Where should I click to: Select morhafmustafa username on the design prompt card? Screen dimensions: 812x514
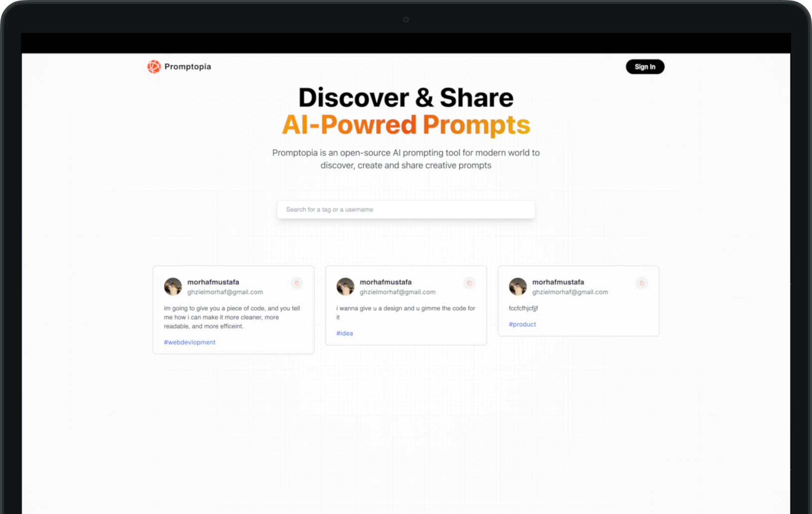coord(385,282)
